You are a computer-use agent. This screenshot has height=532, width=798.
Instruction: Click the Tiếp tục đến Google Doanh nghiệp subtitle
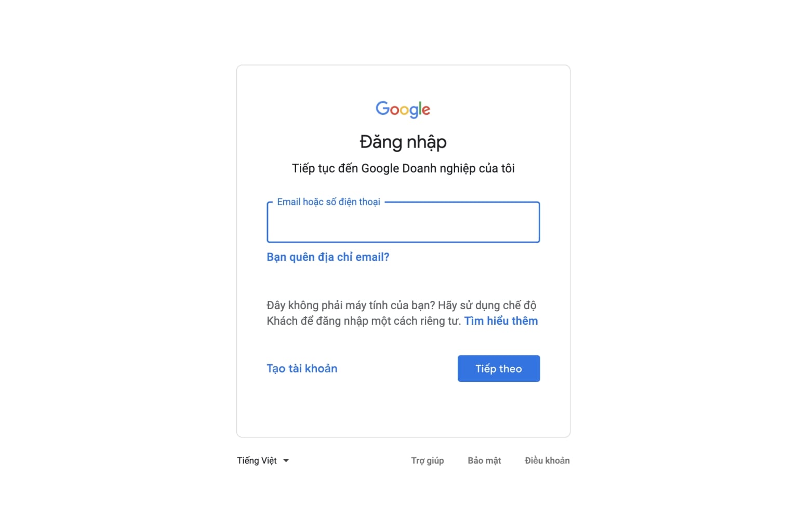coord(403,168)
